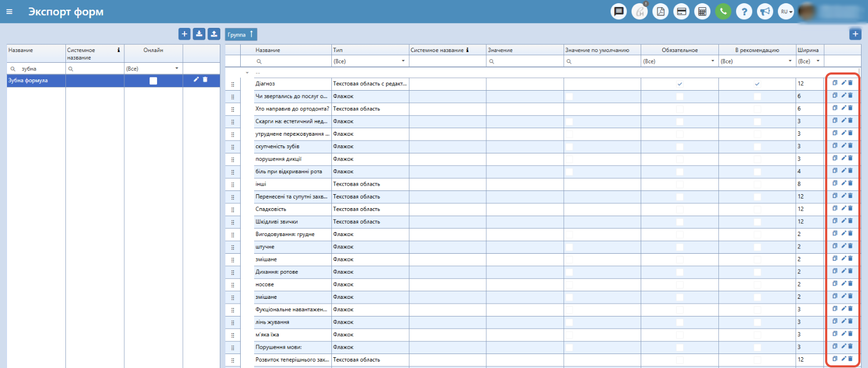The height and width of the screenshot is (368, 868).
Task: Select the Зубна формула form row
Action: 113,80
